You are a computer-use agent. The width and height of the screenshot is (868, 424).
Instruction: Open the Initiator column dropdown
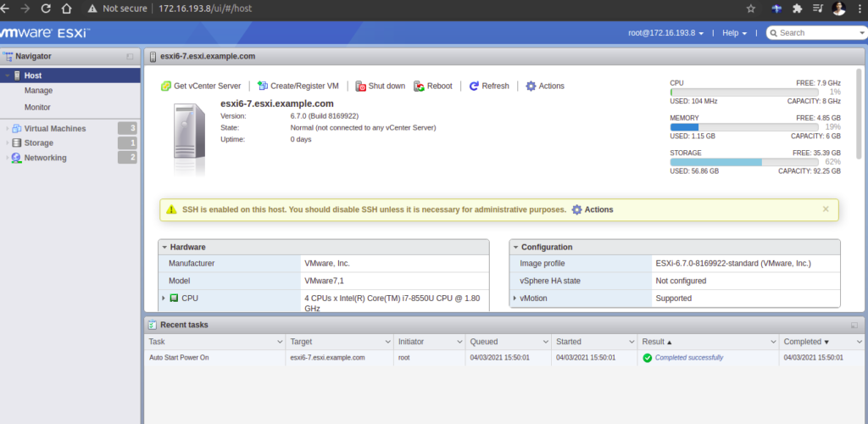click(x=459, y=342)
